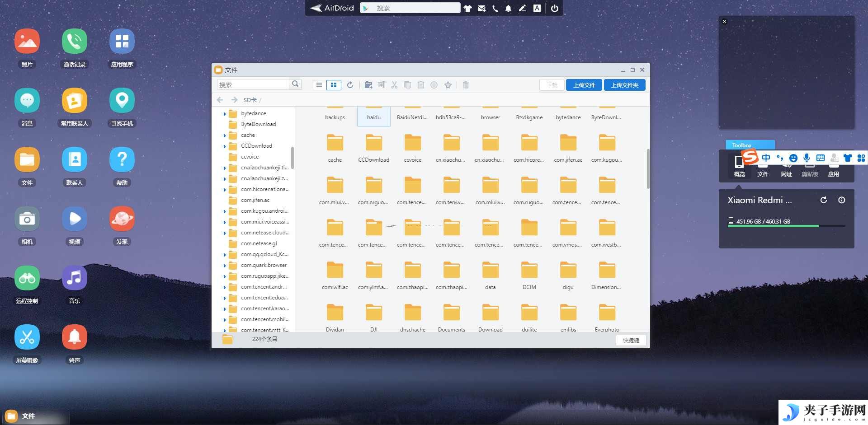
Task: Click the power icon in AirDroid bar
Action: [555, 8]
